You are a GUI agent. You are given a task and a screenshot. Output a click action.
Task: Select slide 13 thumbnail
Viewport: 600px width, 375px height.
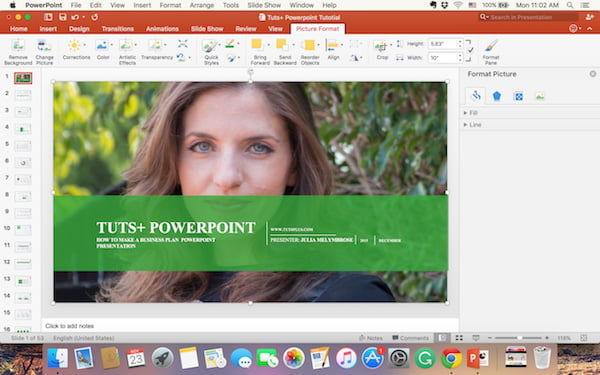click(x=23, y=281)
